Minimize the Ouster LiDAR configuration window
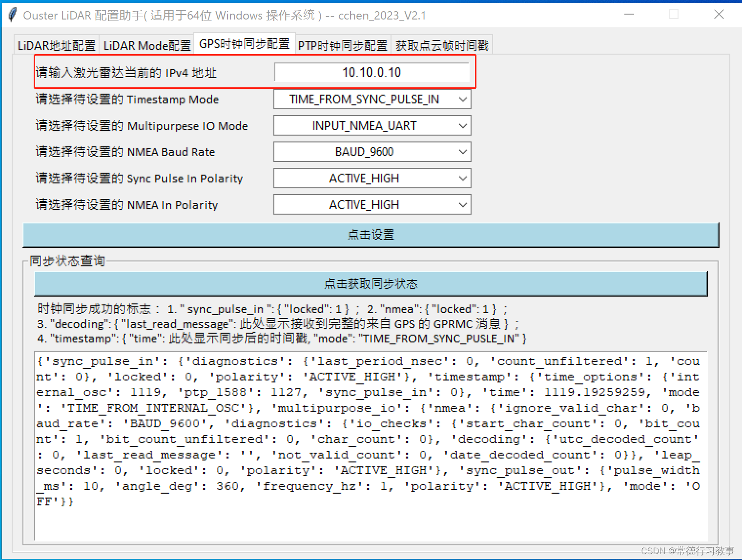The image size is (742, 560). coord(629,15)
